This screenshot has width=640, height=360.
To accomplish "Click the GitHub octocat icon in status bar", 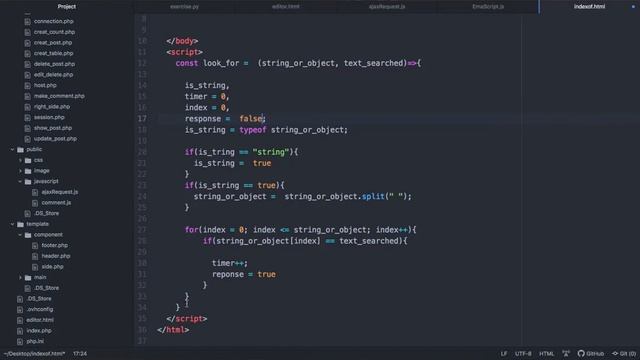I will pos(581,353).
